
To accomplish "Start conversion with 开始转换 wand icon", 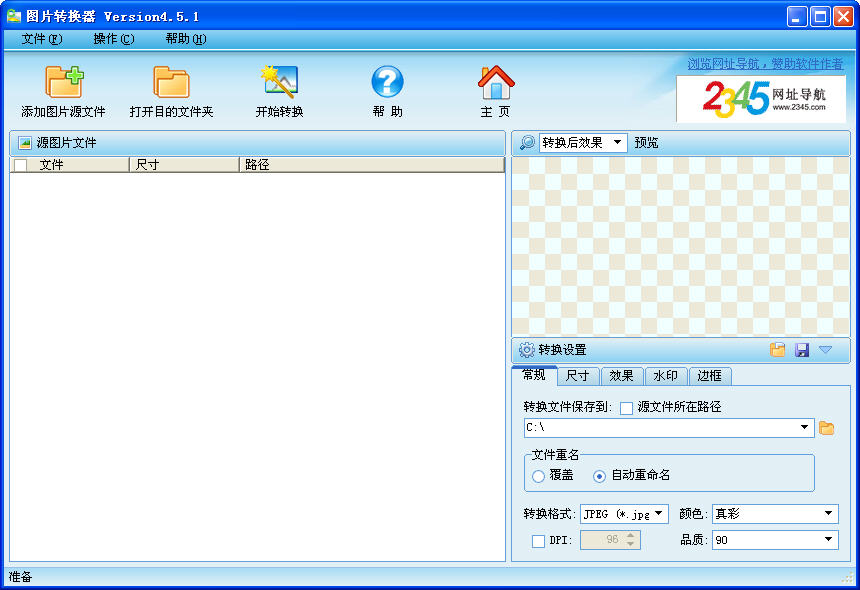I will pyautogui.click(x=280, y=82).
